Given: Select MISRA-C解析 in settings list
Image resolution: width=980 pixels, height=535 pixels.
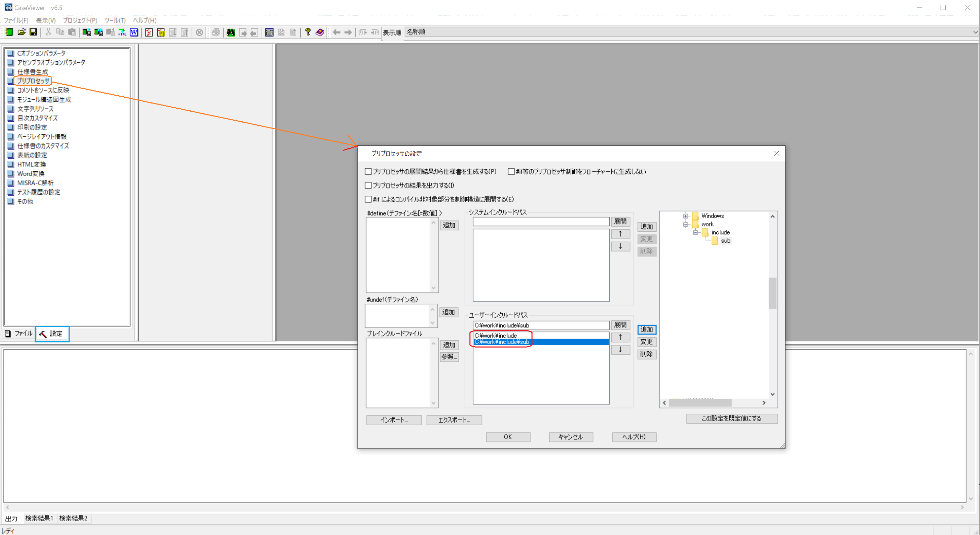Looking at the screenshot, I should (x=35, y=183).
